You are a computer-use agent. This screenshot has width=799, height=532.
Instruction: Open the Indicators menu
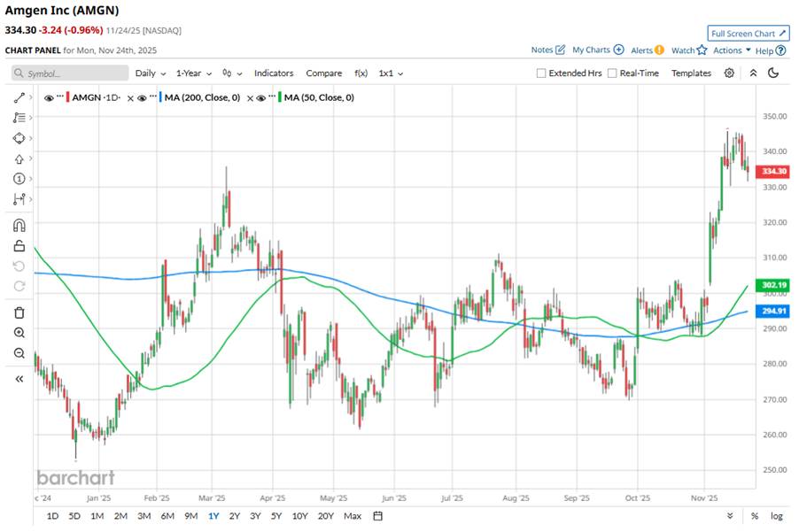274,73
